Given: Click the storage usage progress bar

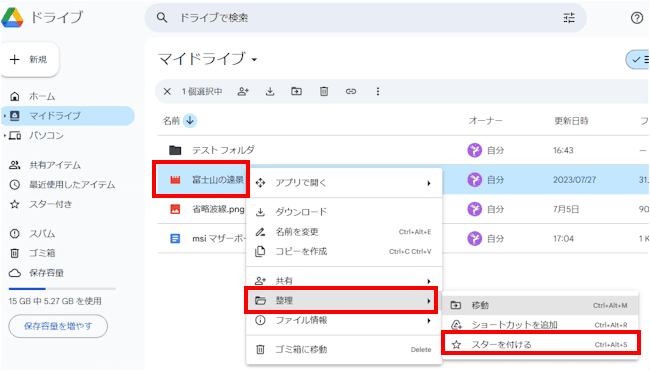Looking at the screenshot, I should point(62,289).
